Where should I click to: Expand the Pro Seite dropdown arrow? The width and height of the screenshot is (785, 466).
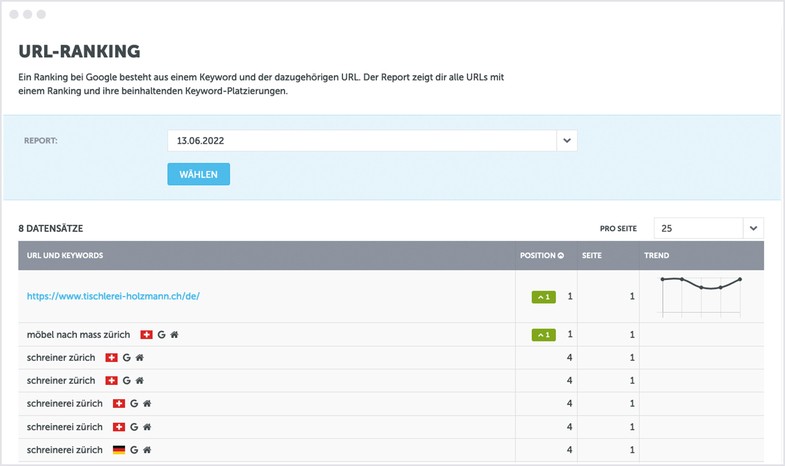pyautogui.click(x=753, y=229)
